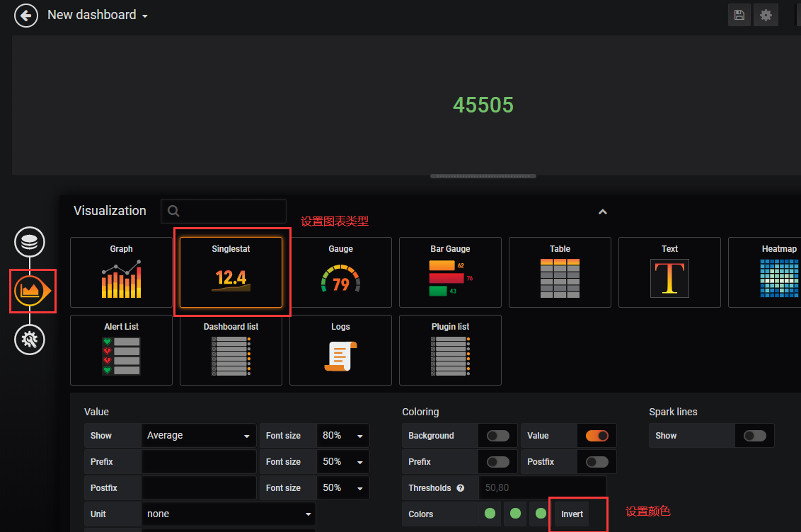The width and height of the screenshot is (801, 532).
Task: Open the General settings step icon
Action: coord(30,340)
